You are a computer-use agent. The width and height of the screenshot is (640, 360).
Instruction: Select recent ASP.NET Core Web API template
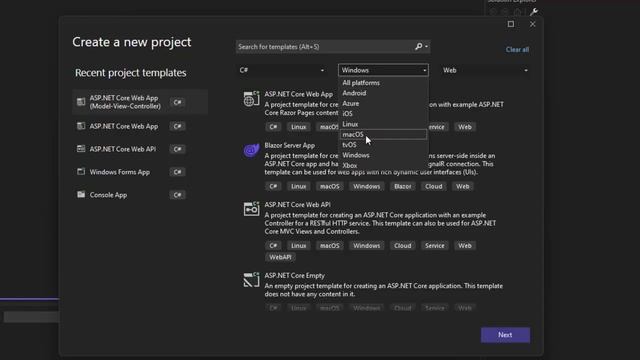[140, 149]
